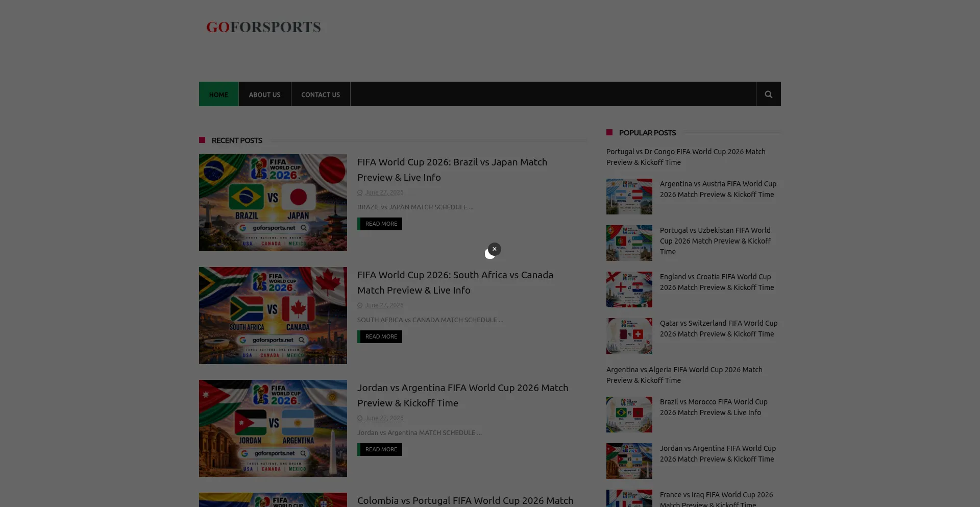Image resolution: width=980 pixels, height=507 pixels.
Task: Click Portugal vs Uzbekistan sidebar thumbnail
Action: pos(629,243)
